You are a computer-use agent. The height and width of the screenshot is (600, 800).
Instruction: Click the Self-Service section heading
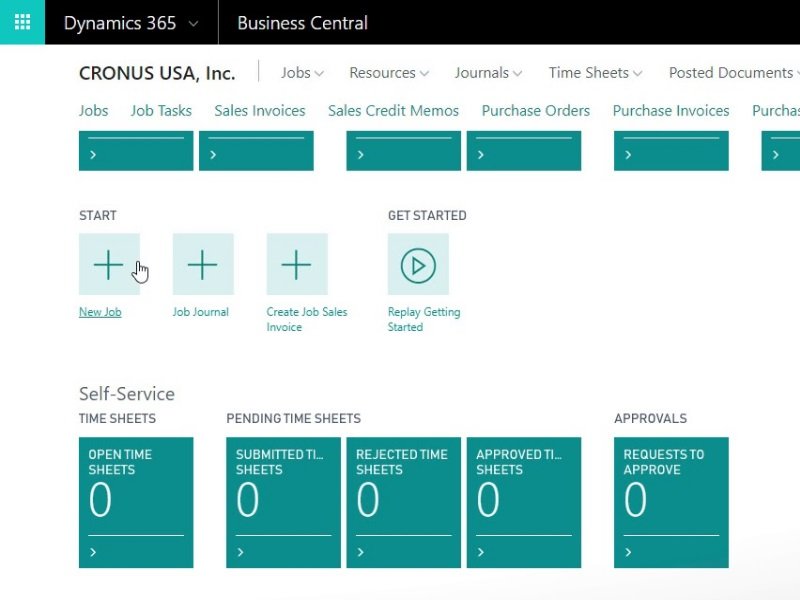click(127, 394)
